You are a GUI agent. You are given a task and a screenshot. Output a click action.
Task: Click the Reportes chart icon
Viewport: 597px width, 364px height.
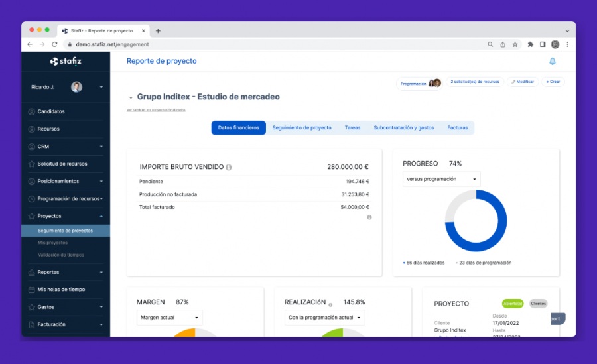32,273
